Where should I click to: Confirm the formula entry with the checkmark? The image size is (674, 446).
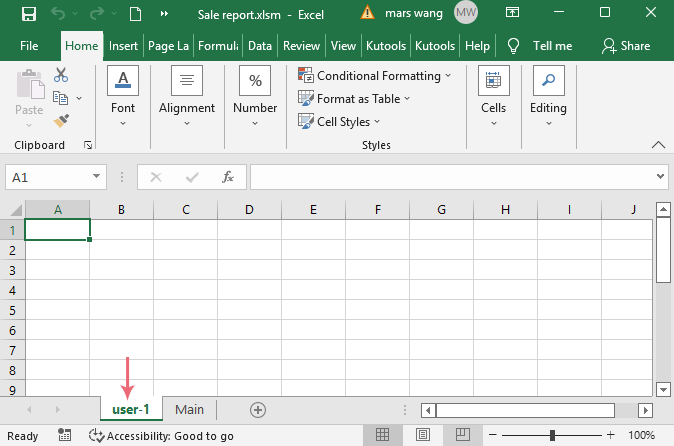(x=192, y=177)
